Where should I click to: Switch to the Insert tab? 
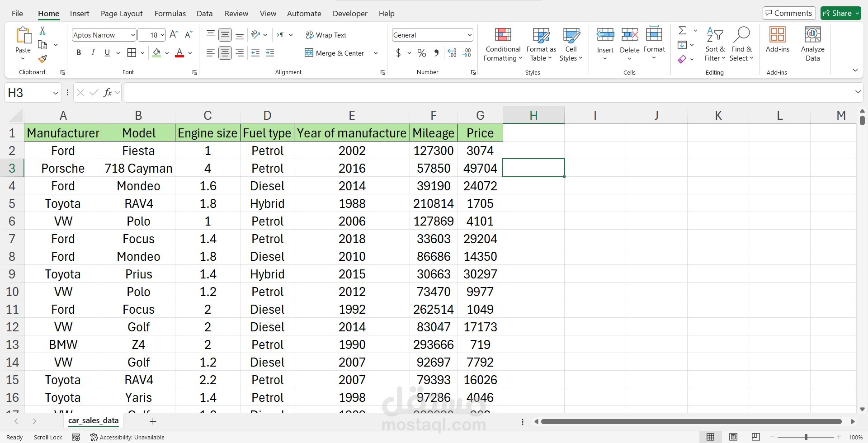click(x=80, y=14)
